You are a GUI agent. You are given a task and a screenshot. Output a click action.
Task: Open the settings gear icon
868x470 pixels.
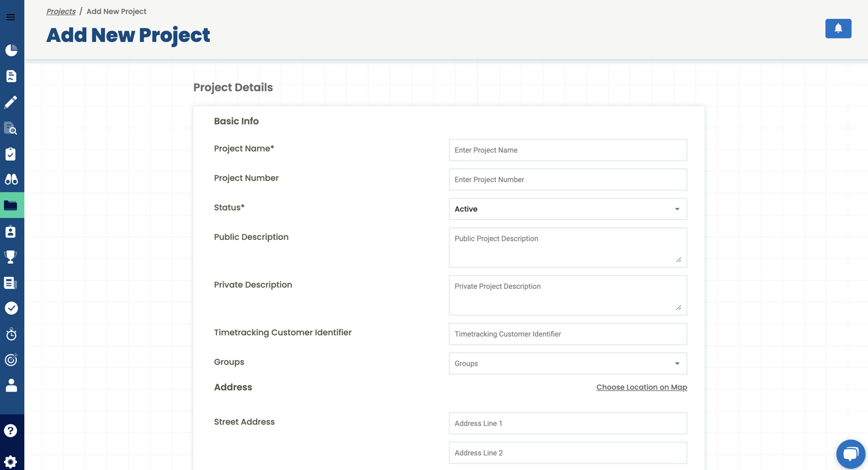click(x=11, y=462)
